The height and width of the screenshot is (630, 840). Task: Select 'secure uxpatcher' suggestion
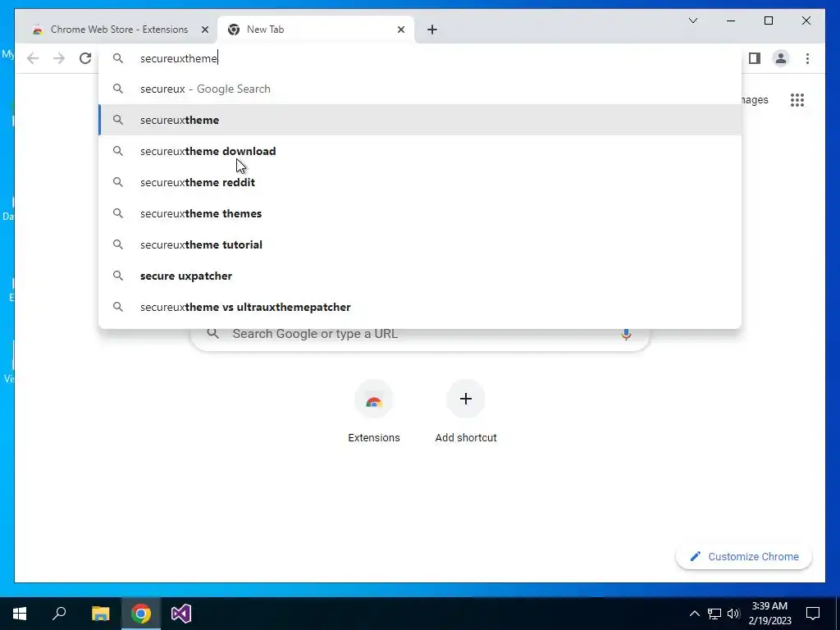click(x=421, y=276)
